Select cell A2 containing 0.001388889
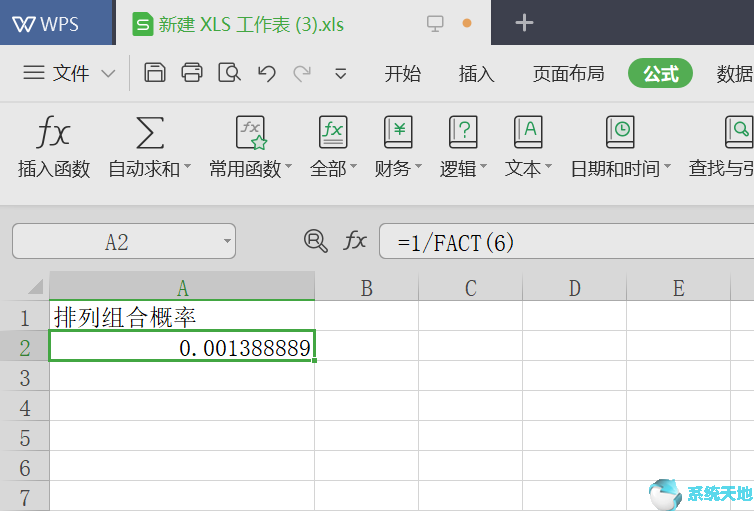The image size is (754, 511). click(x=182, y=346)
